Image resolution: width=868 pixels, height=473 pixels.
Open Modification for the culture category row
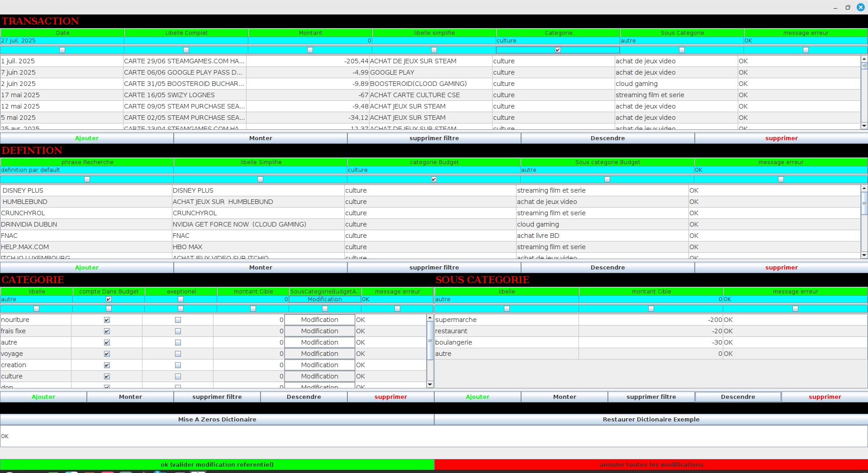click(x=319, y=376)
